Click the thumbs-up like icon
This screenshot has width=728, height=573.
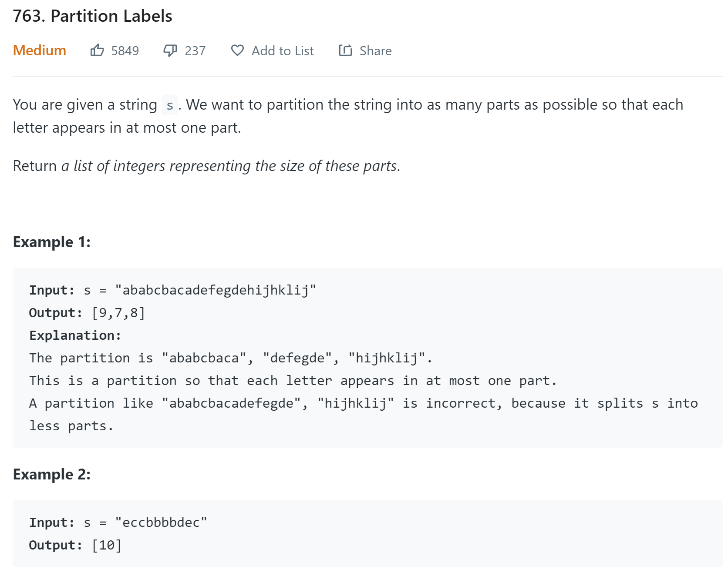[97, 50]
